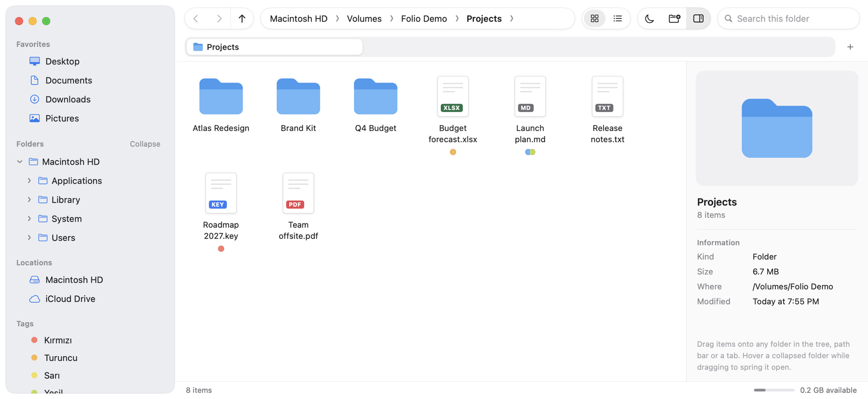Open the chevron after Projects in path bar

click(x=512, y=19)
